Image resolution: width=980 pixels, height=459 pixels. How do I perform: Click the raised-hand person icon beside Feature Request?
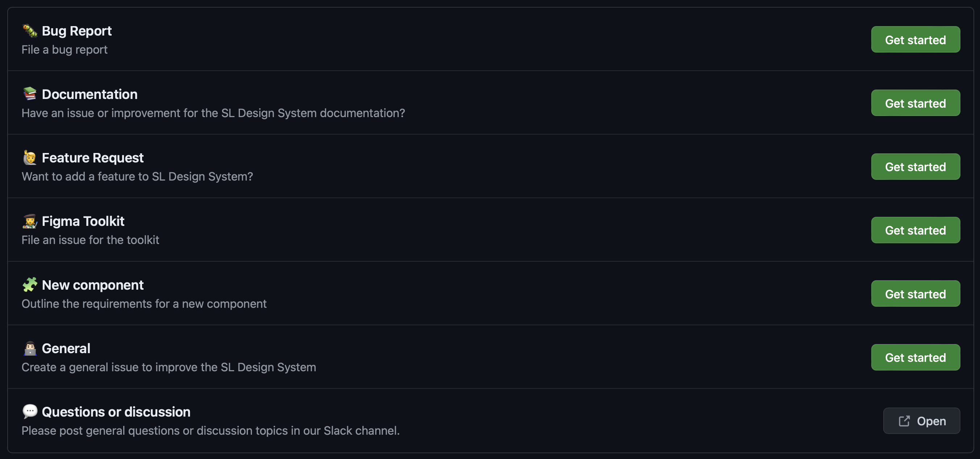(30, 158)
